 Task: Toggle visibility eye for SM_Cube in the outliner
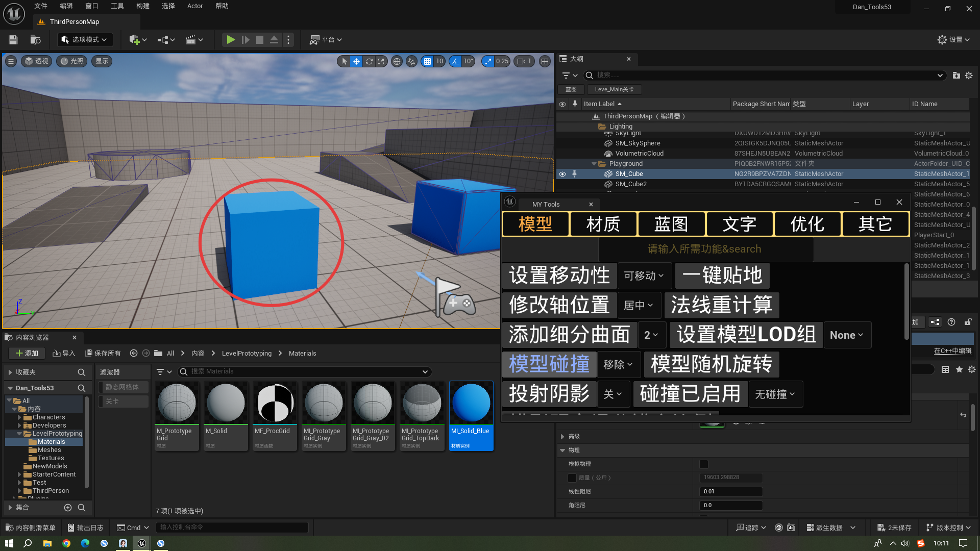point(562,174)
